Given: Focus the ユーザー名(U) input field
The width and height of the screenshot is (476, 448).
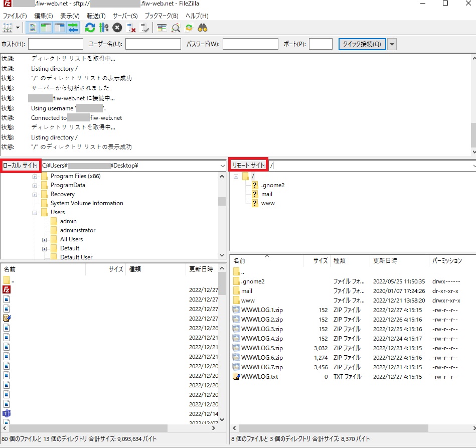Looking at the screenshot, I should coord(153,44).
